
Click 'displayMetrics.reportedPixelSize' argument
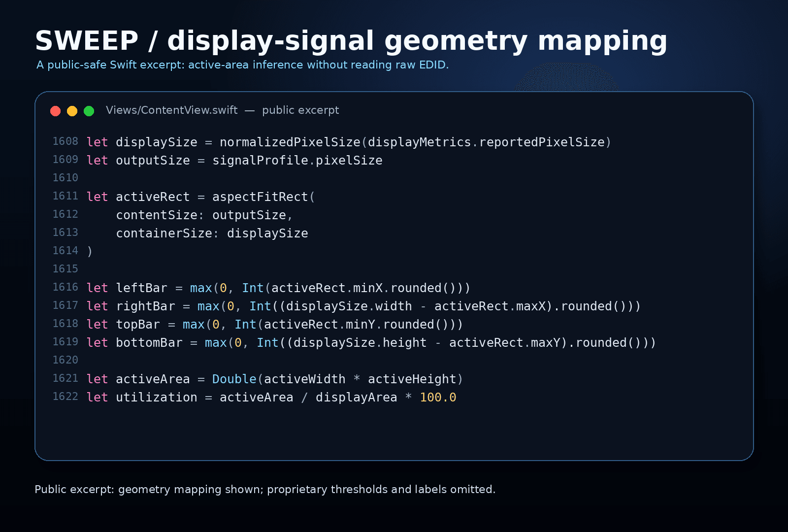pyautogui.click(x=486, y=142)
